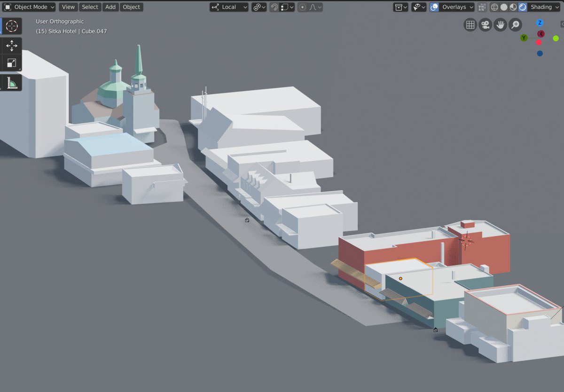
Task: Open the Object menu
Action: tap(131, 7)
